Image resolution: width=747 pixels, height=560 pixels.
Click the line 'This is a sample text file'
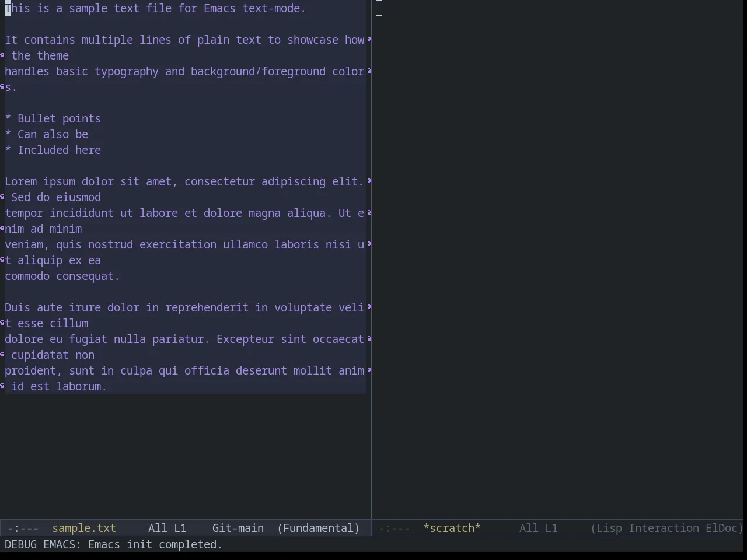[155, 8]
